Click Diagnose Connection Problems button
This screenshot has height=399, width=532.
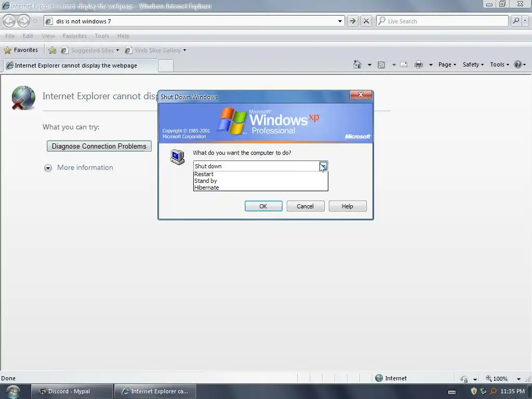pos(99,146)
